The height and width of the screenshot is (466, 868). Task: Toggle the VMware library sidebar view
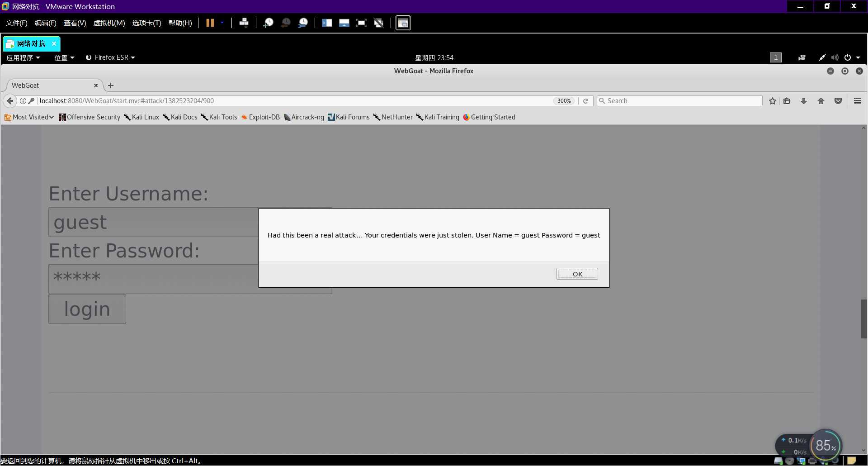coord(327,23)
